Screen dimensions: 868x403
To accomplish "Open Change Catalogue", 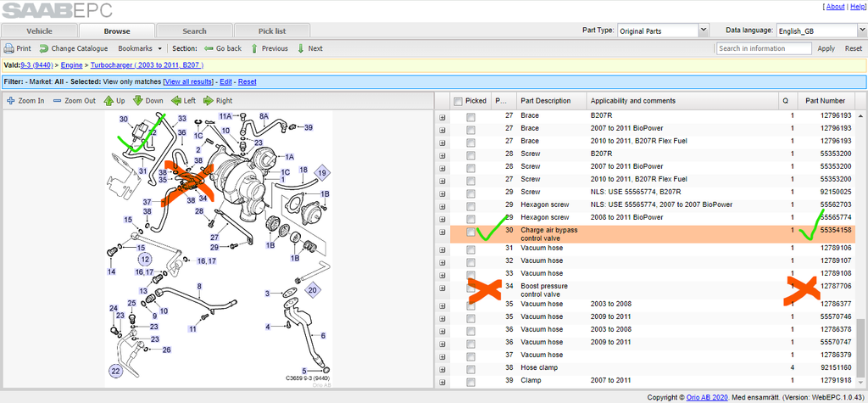I will click(x=74, y=48).
